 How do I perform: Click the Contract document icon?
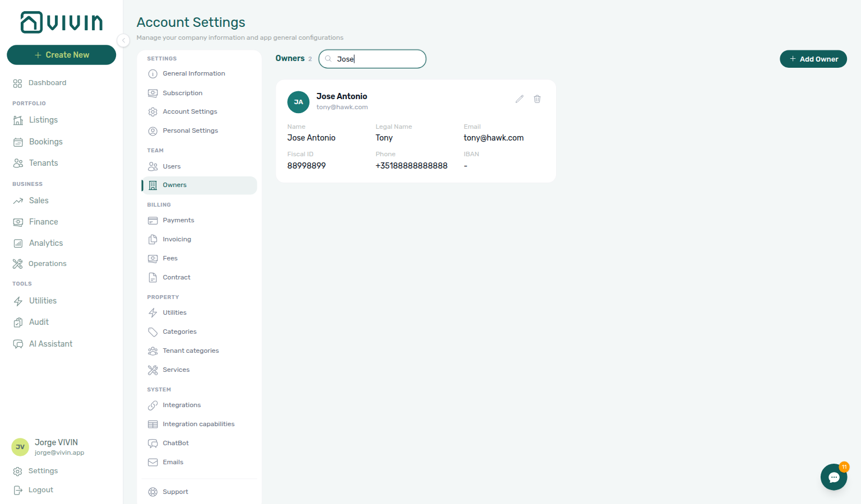coord(152,278)
